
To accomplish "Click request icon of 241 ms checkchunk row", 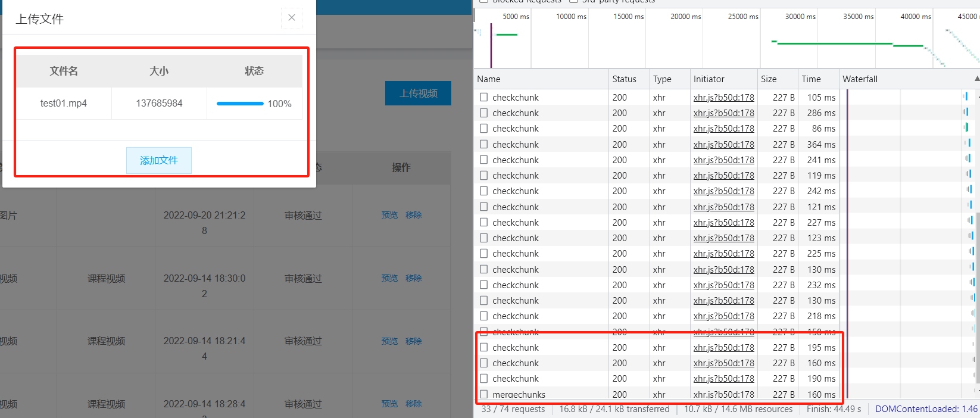I will (x=484, y=160).
